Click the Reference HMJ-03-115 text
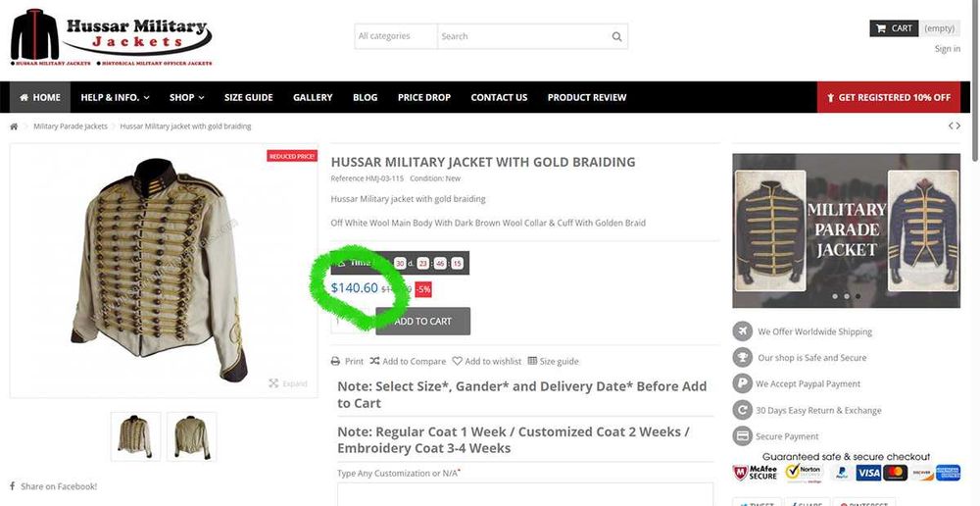Image resolution: width=980 pixels, height=506 pixels. (x=367, y=178)
